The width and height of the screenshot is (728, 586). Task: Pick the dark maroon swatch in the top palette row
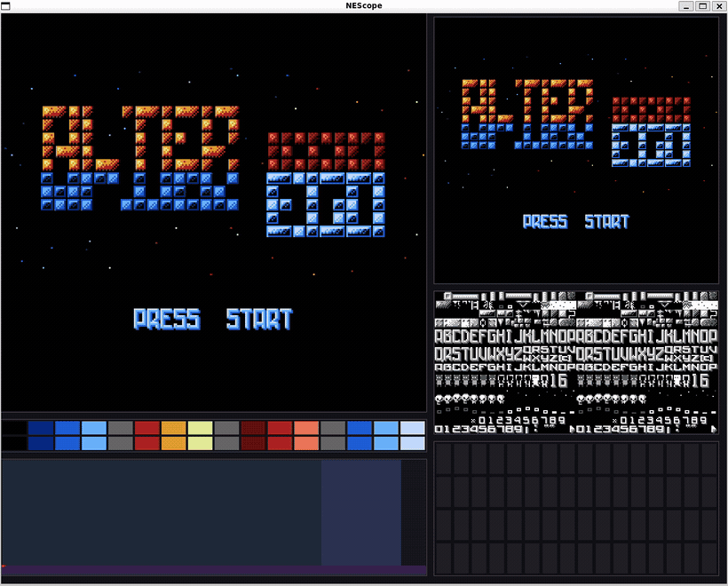[253, 428]
